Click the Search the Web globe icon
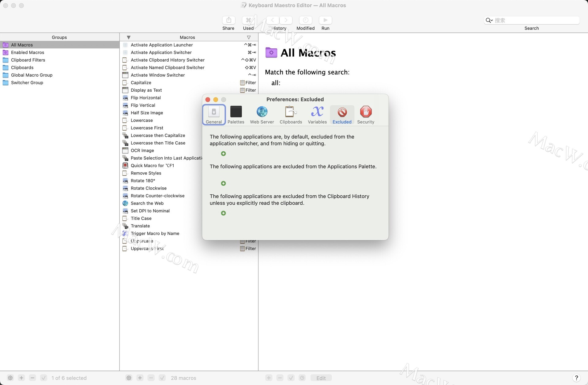This screenshot has width=588, height=385. coord(125,203)
